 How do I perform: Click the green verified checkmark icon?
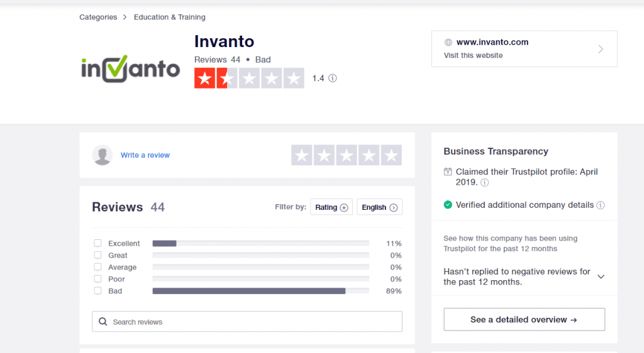point(448,205)
